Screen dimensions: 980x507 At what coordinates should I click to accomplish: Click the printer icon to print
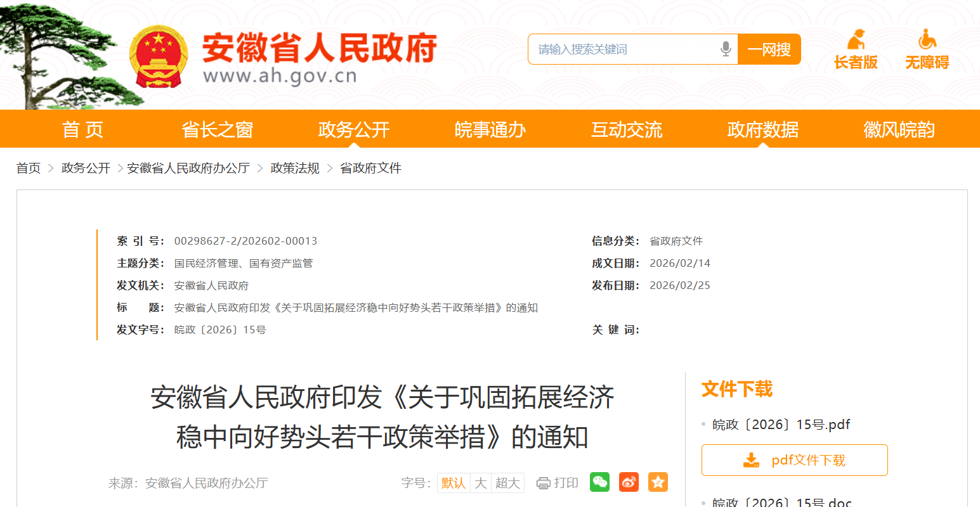pyautogui.click(x=543, y=484)
